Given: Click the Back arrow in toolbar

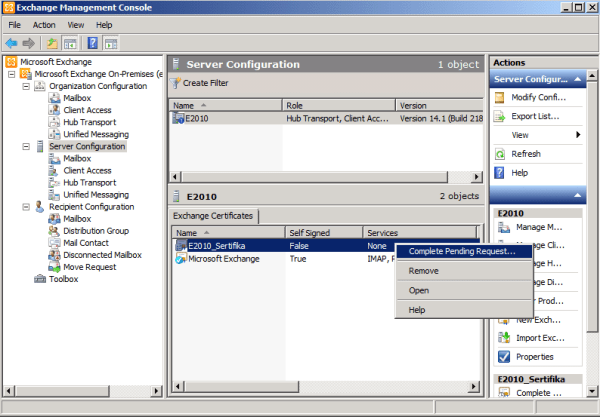Looking at the screenshot, I should 11,43.
